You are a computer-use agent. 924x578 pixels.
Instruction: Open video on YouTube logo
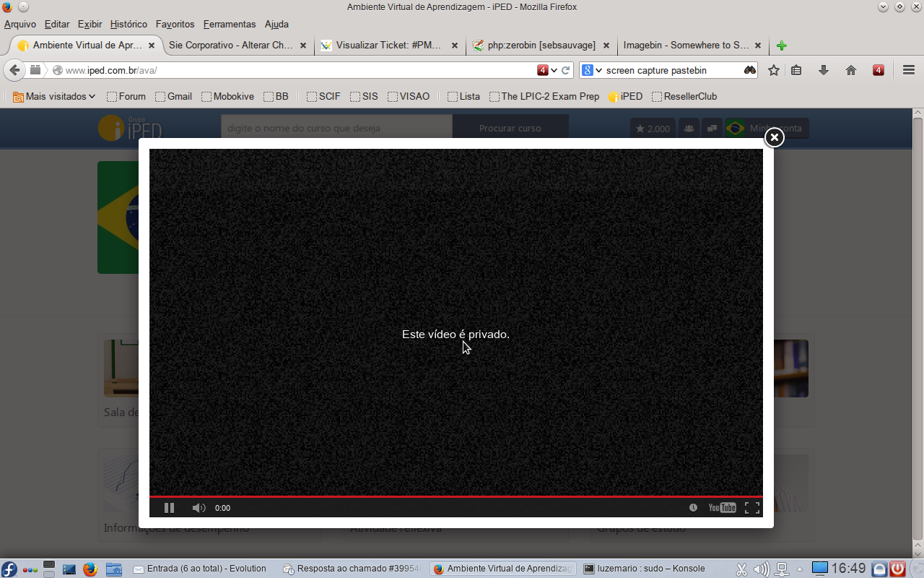(x=722, y=508)
